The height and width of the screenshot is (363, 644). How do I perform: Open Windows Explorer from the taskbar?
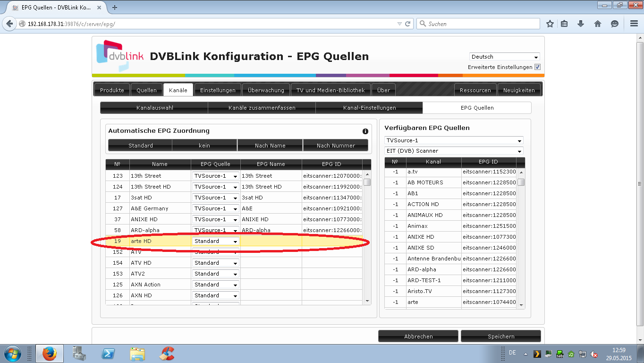137,354
